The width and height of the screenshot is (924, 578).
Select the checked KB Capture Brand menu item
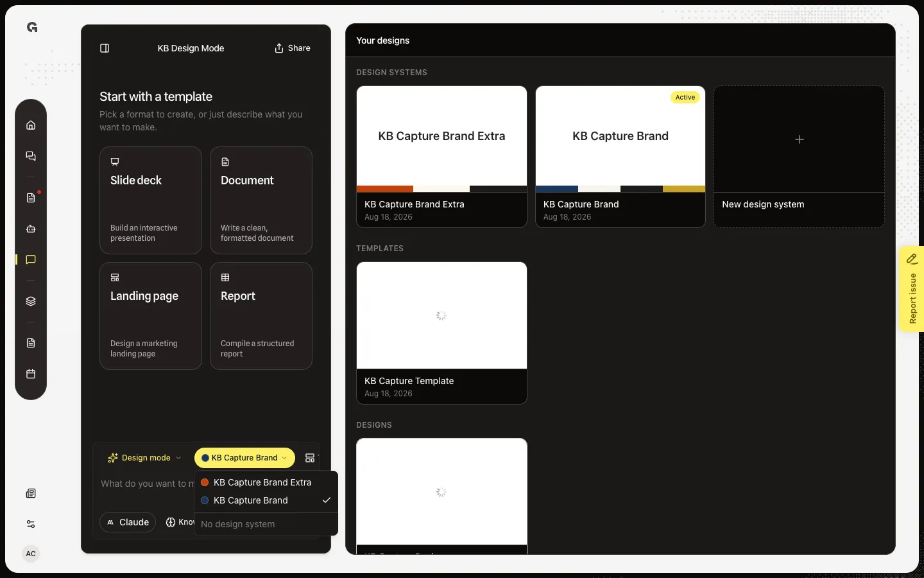tap(266, 500)
